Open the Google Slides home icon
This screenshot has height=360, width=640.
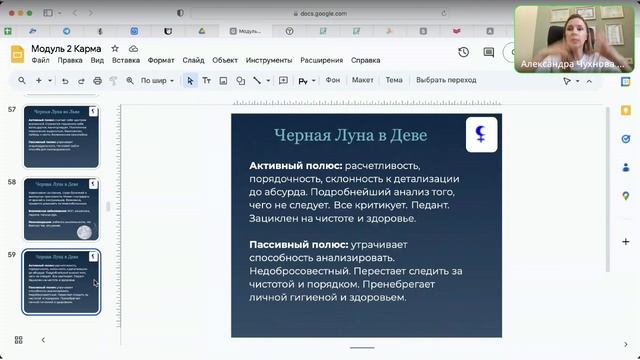click(x=18, y=54)
